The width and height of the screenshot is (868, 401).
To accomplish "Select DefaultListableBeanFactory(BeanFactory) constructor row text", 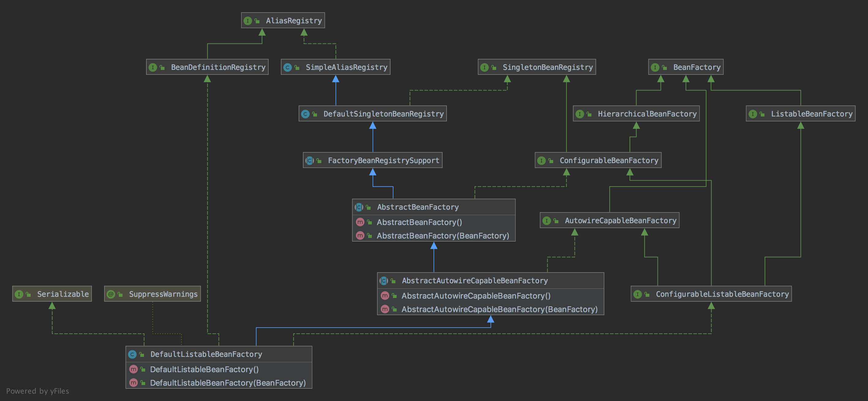I will coord(228,382).
